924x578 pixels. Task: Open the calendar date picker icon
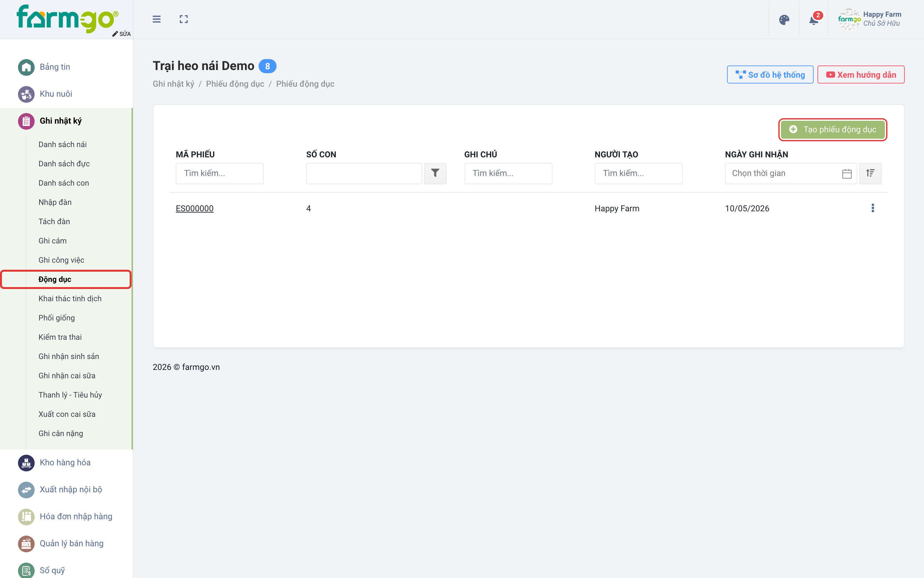[847, 173]
